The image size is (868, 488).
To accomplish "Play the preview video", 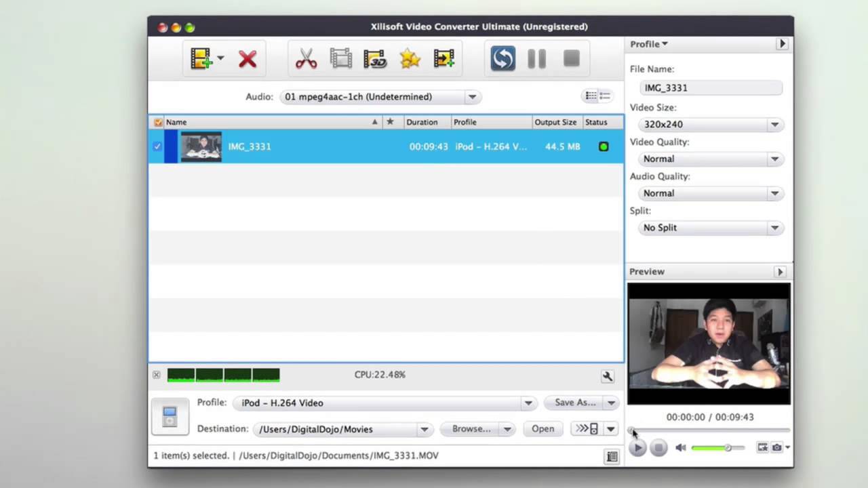I will pos(637,447).
